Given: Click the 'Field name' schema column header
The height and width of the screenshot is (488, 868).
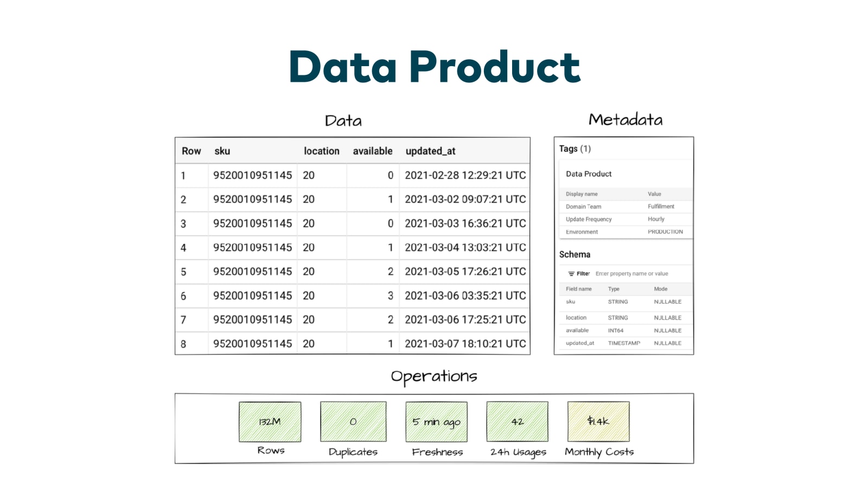Looking at the screenshot, I should coord(579,289).
